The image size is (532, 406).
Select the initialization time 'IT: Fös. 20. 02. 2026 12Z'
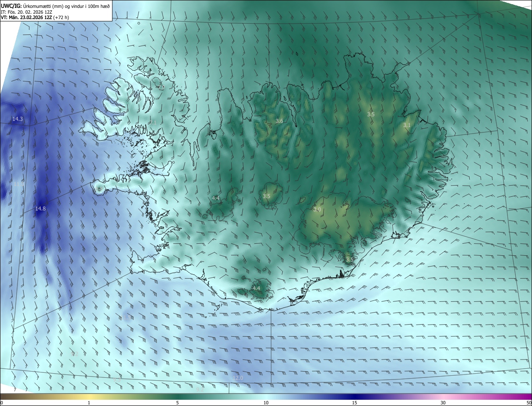(26, 12)
